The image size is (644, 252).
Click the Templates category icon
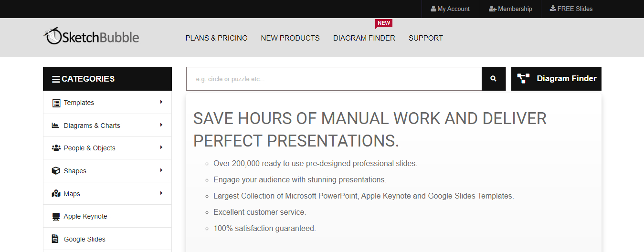coord(56,103)
